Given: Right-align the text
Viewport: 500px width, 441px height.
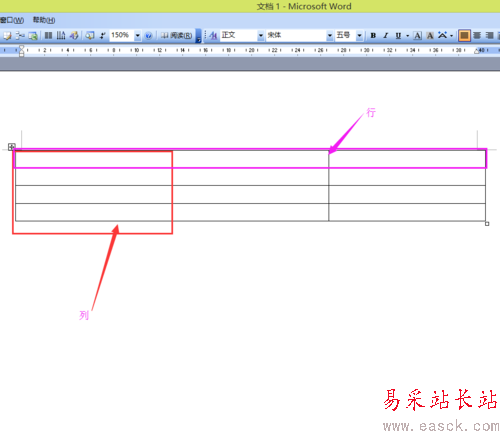Looking at the screenshot, I should click(x=489, y=35).
